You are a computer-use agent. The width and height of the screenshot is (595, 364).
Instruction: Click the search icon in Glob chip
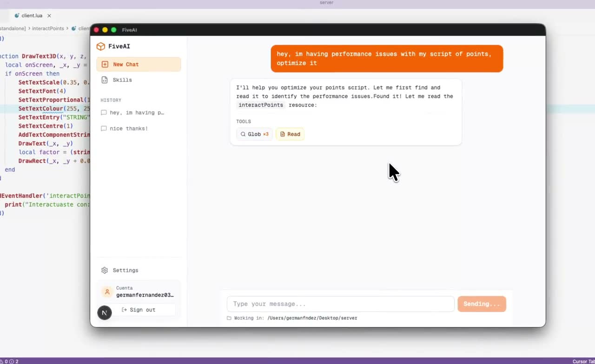tap(243, 134)
